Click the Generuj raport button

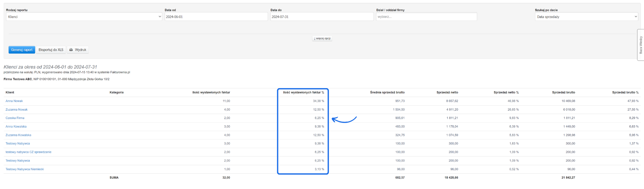tap(22, 50)
